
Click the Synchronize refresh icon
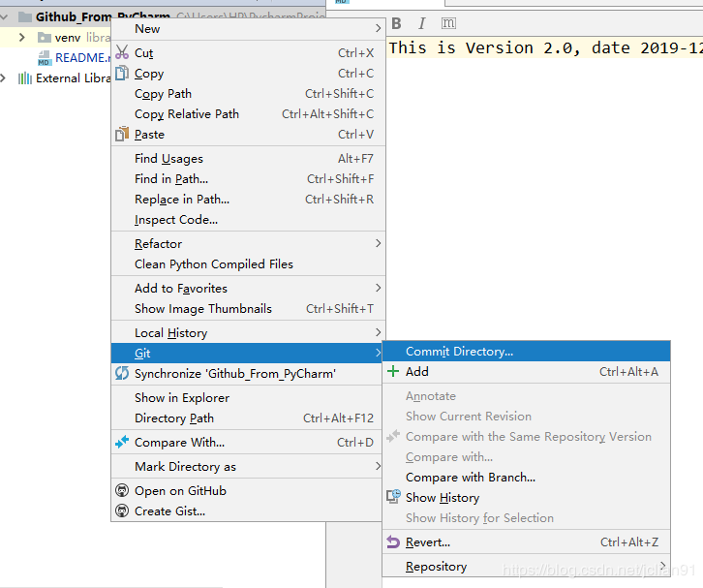122,373
